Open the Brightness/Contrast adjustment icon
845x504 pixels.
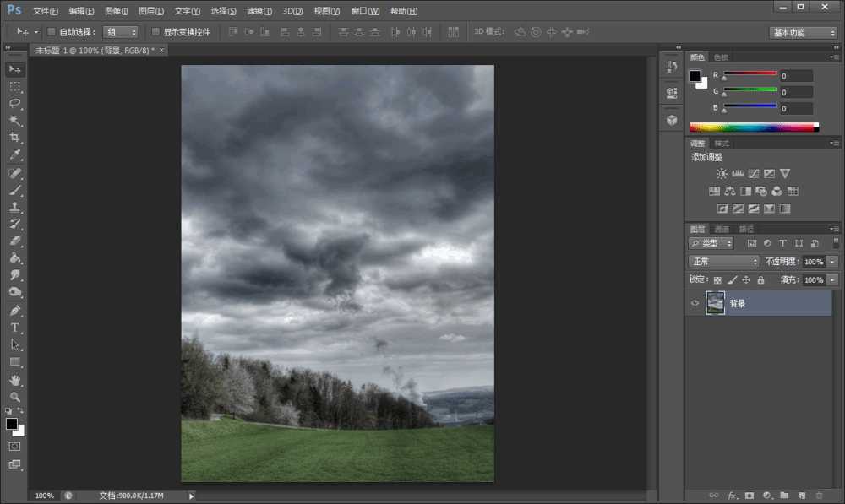tap(722, 173)
